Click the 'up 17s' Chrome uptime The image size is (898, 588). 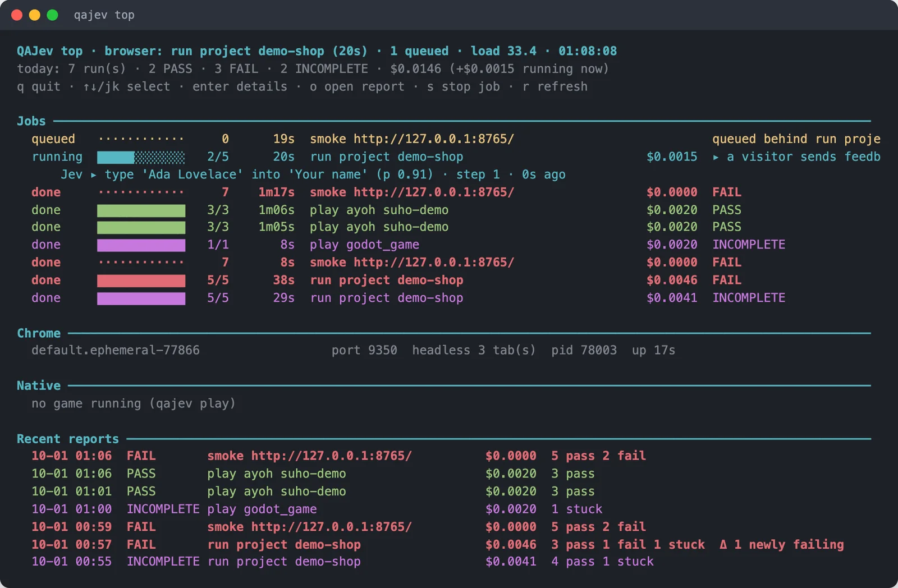pos(653,350)
